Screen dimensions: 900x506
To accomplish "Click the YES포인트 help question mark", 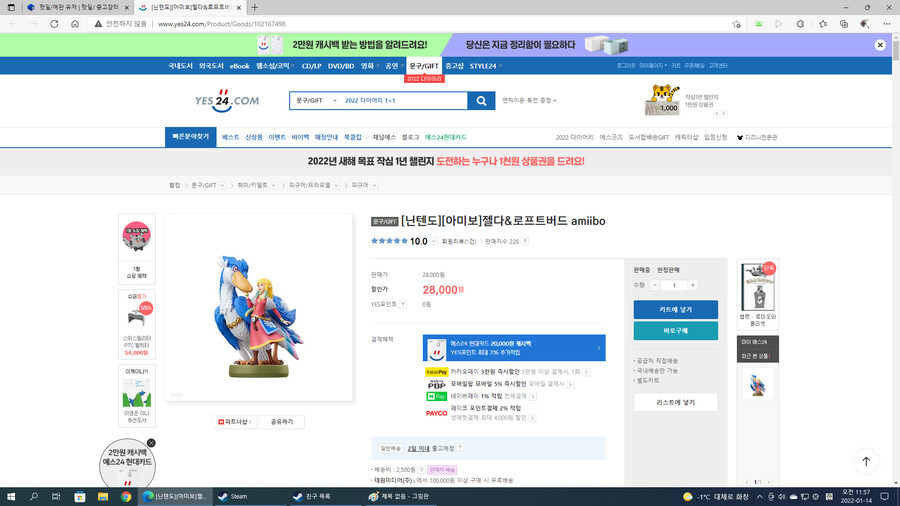I will pos(403,305).
